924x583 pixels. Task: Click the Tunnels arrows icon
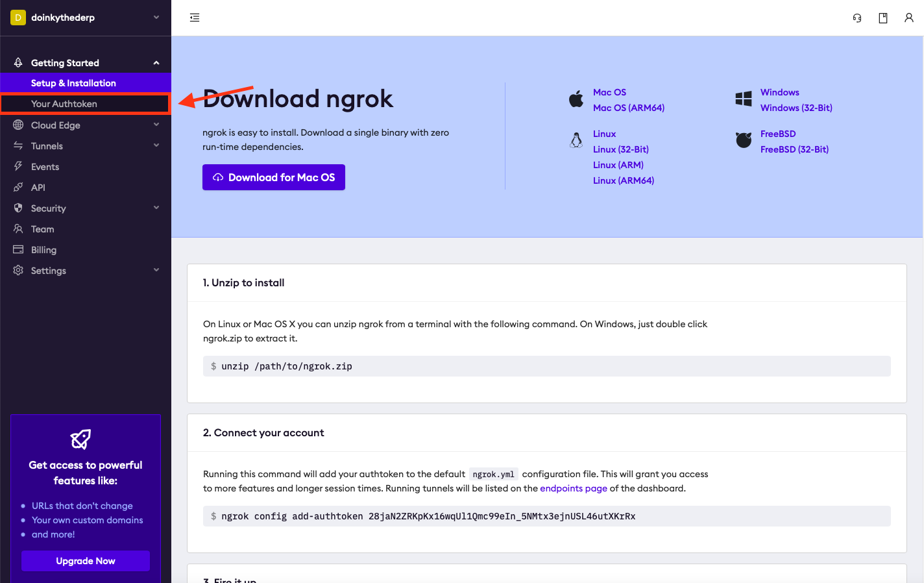(x=18, y=146)
